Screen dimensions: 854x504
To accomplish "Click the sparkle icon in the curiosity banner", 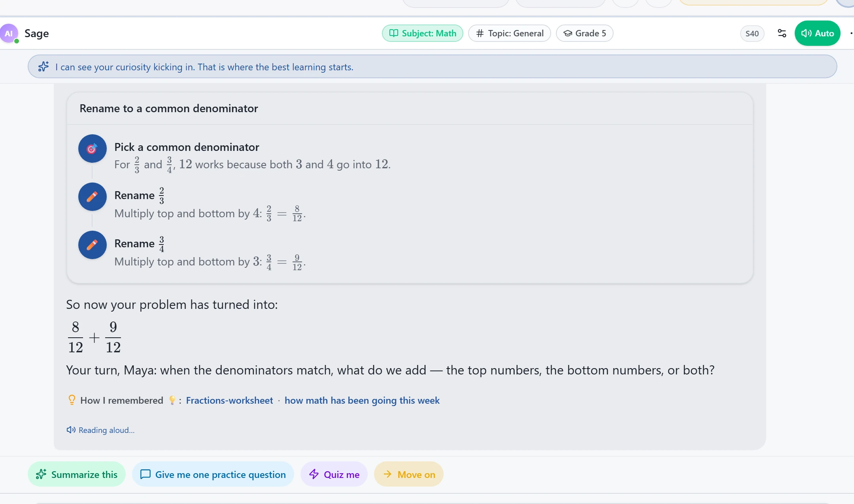I will (43, 66).
